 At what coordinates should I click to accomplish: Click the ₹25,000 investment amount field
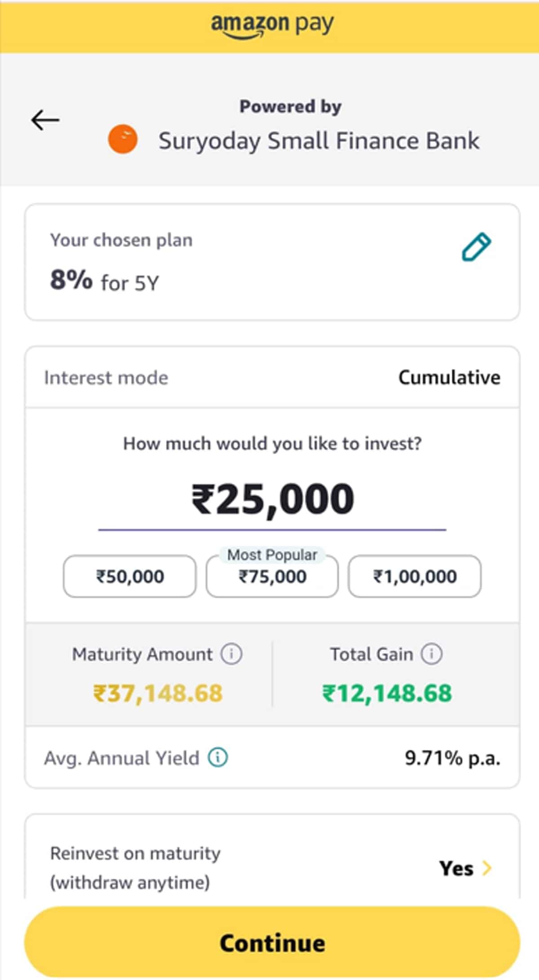tap(272, 499)
